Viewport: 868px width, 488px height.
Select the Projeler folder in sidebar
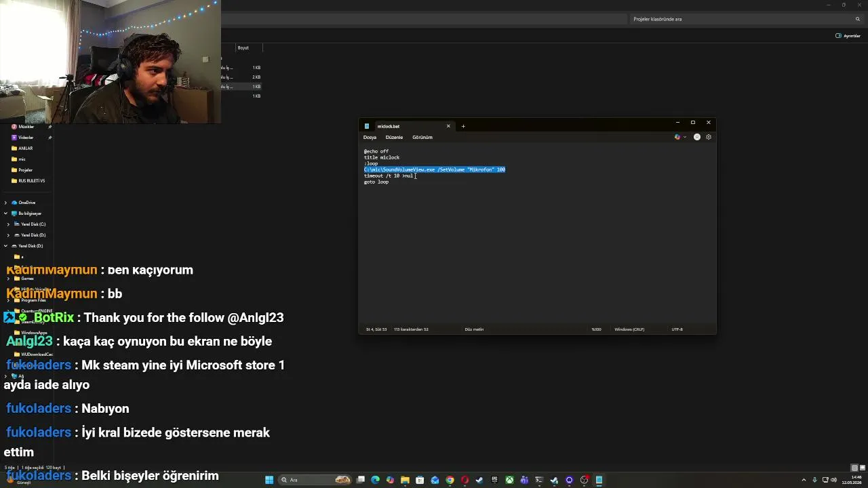tap(25, 170)
